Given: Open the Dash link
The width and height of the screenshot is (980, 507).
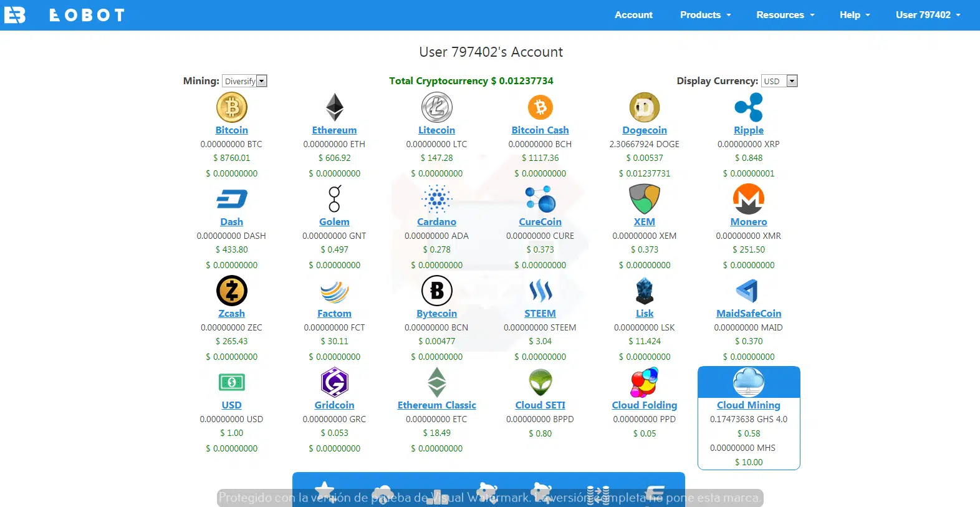Looking at the screenshot, I should (x=232, y=222).
